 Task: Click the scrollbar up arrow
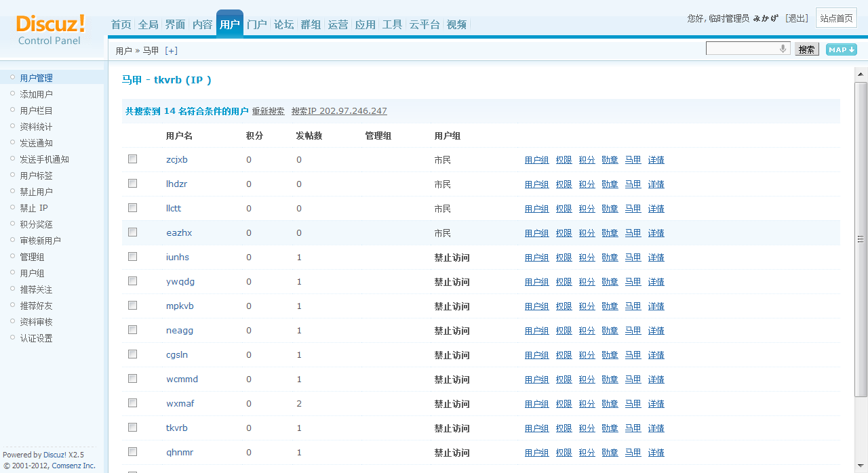[861, 74]
